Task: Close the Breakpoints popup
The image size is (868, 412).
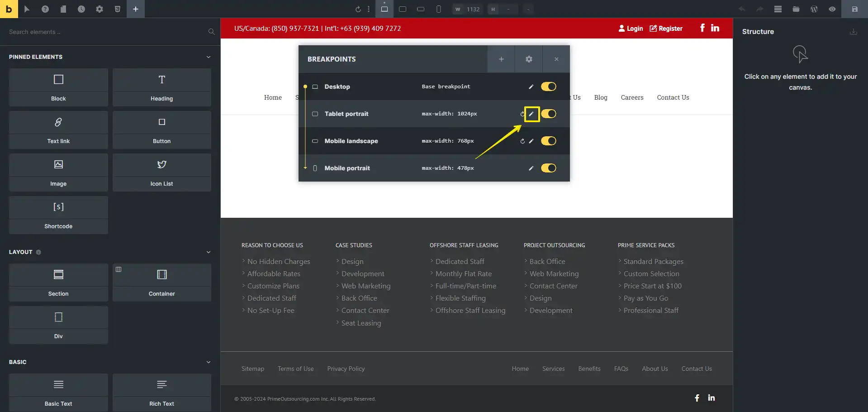Action: point(556,59)
